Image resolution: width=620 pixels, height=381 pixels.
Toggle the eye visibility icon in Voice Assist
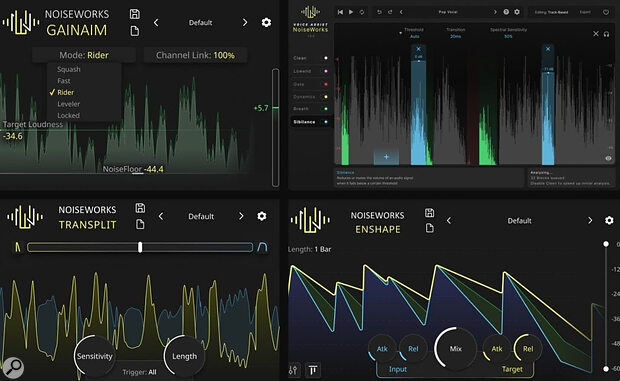click(608, 158)
